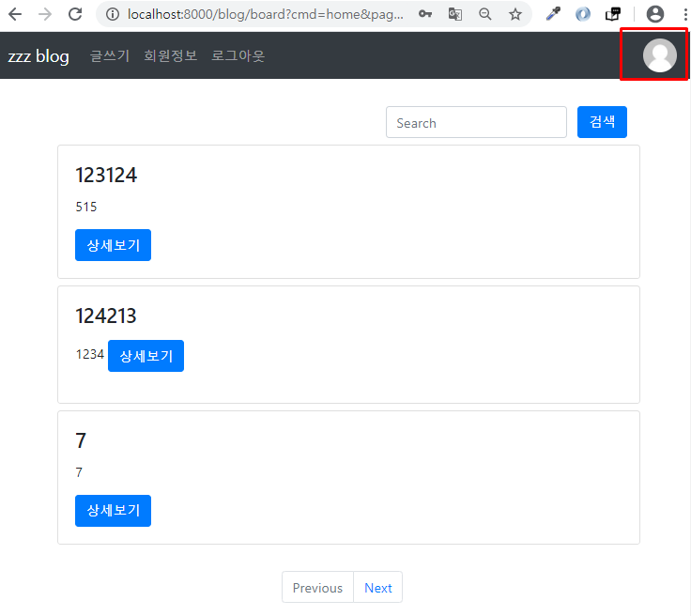
Task: Reload the page with the refresh icon
Action: (75, 14)
